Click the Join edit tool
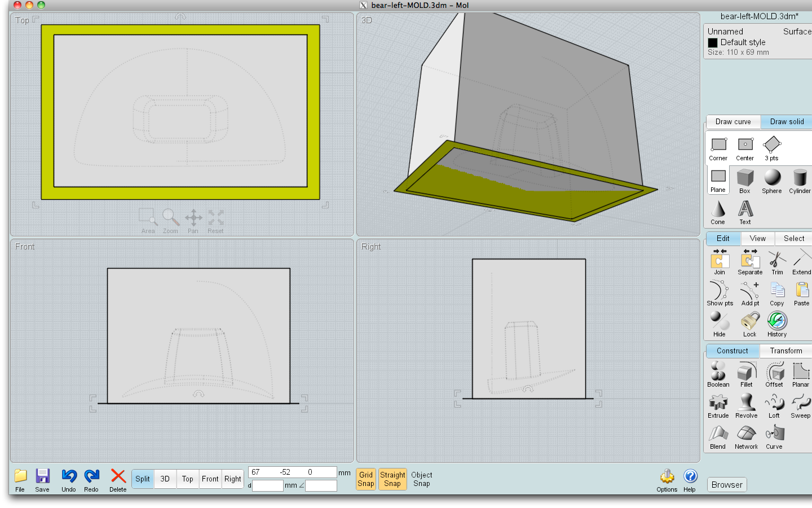Viewport: 812px width, 508px height. 720,262
